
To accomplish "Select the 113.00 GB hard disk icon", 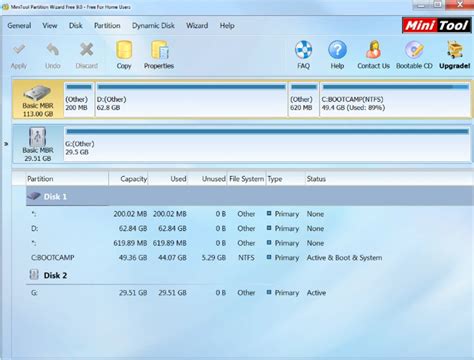I will click(37, 93).
